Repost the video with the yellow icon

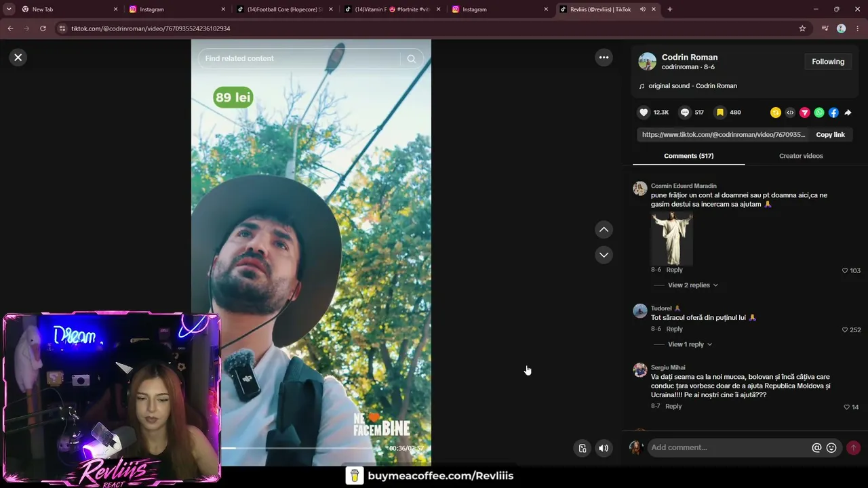pyautogui.click(x=776, y=113)
